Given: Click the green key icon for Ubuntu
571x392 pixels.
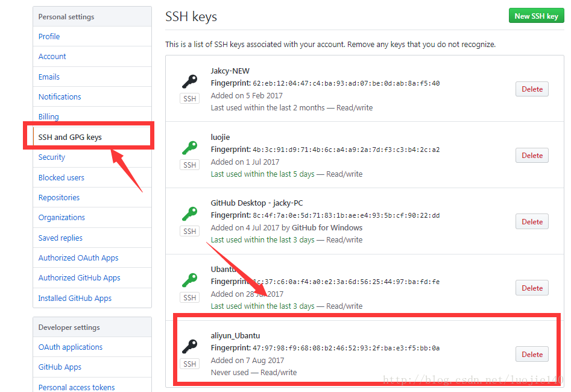Looking at the screenshot, I should coord(189,280).
